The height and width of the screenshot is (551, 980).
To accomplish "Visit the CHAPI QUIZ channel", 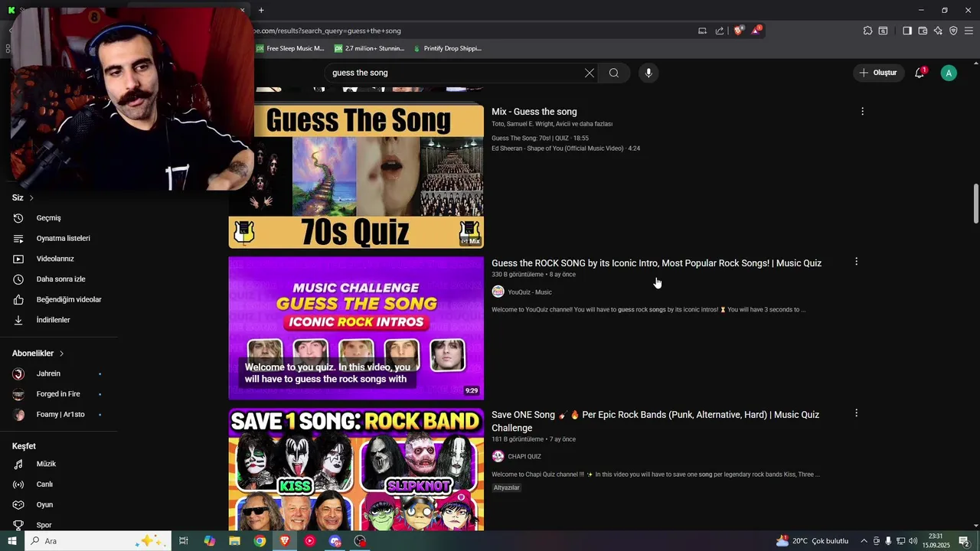I will click(524, 457).
